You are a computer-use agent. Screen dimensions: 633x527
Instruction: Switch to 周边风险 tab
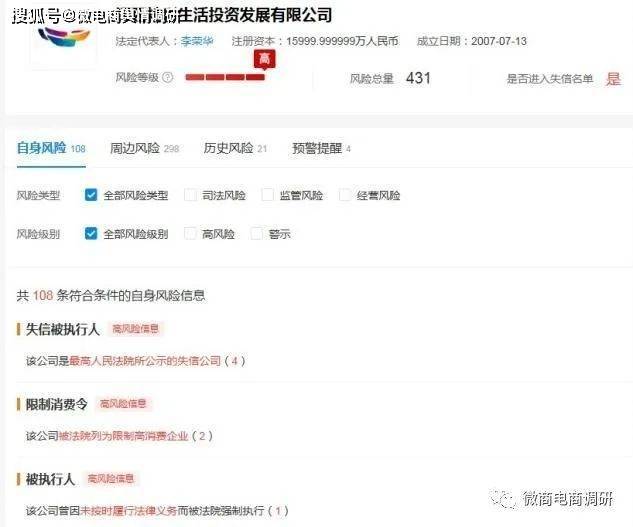145,148
